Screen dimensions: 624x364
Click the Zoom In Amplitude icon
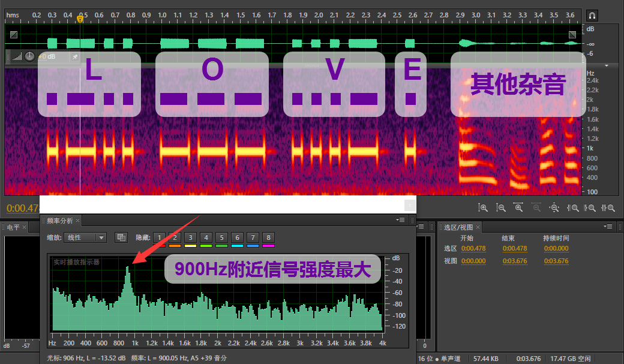pyautogui.click(x=483, y=207)
